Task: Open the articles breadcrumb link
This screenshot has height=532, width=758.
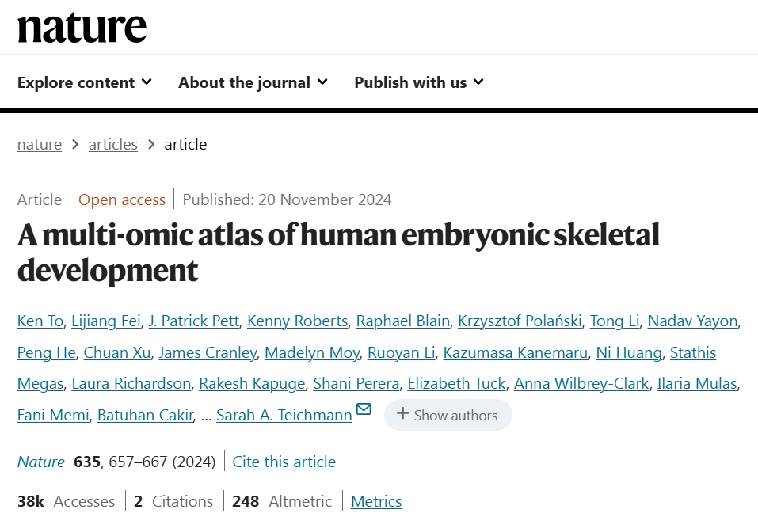Action: coord(113,144)
